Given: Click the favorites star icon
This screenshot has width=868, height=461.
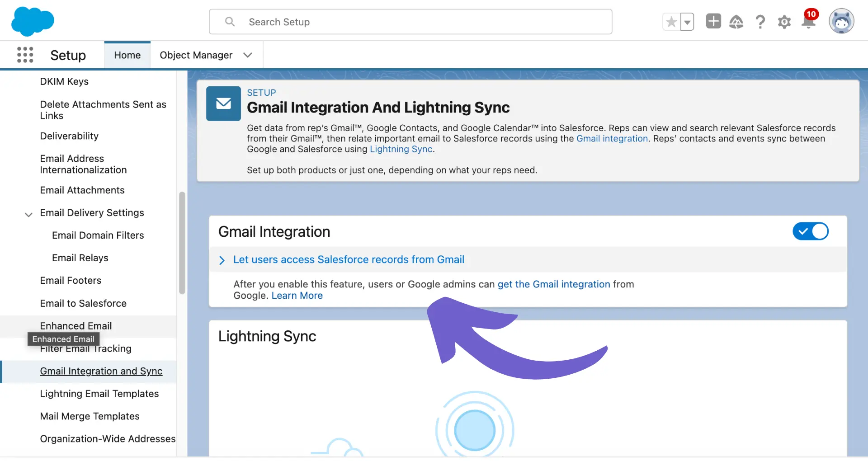Looking at the screenshot, I should [671, 22].
